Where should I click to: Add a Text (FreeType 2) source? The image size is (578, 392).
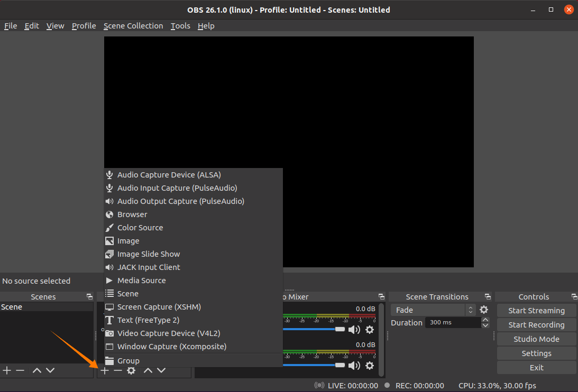click(x=194, y=321)
